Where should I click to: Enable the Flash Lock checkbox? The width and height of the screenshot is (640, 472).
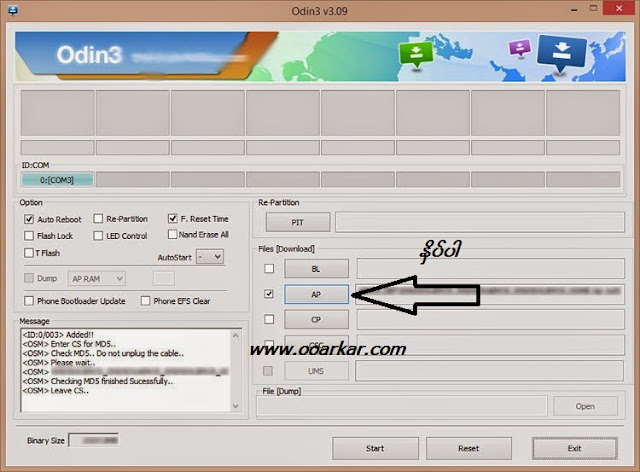pyautogui.click(x=29, y=236)
